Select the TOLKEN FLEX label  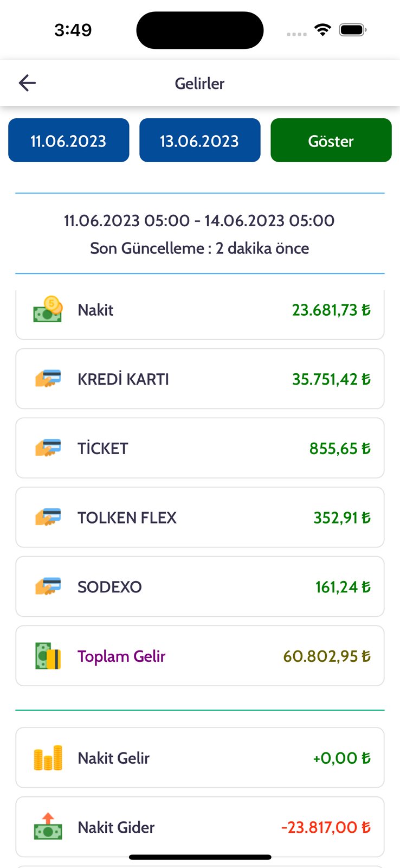coord(127,518)
